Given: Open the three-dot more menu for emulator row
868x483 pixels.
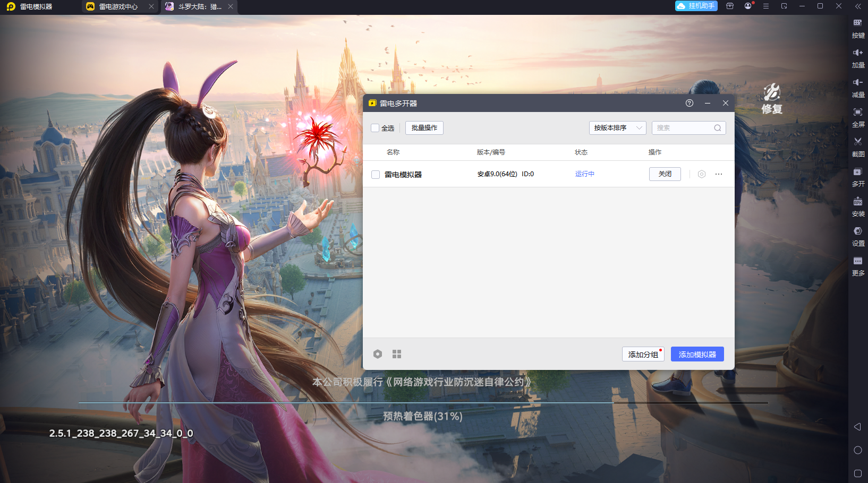Looking at the screenshot, I should [x=719, y=174].
